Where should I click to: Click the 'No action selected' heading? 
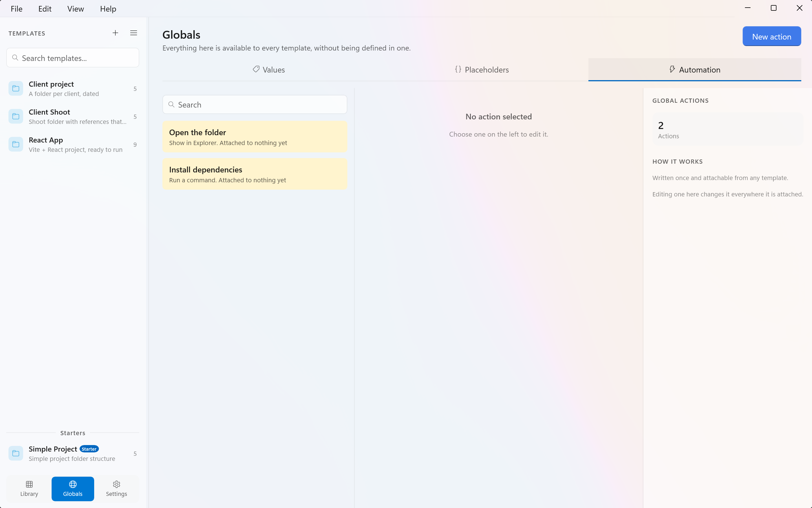click(498, 117)
